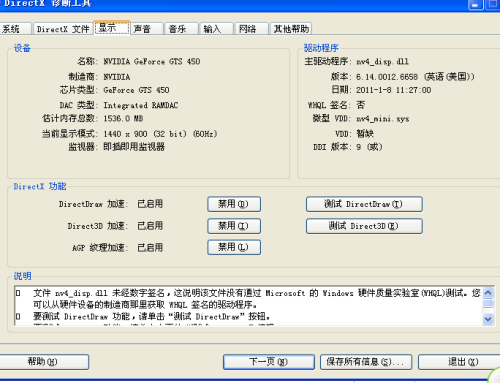
Task: Open the 网络 tab
Action: (252, 29)
